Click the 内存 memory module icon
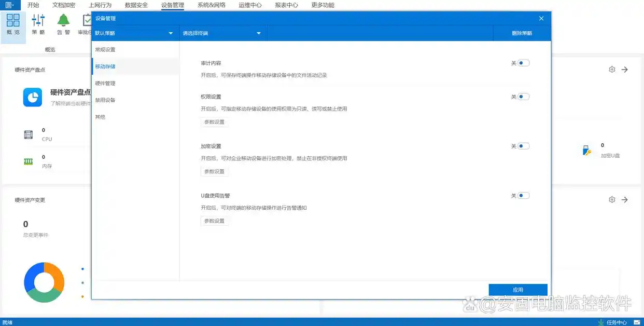This screenshot has height=326, width=644. 28,161
